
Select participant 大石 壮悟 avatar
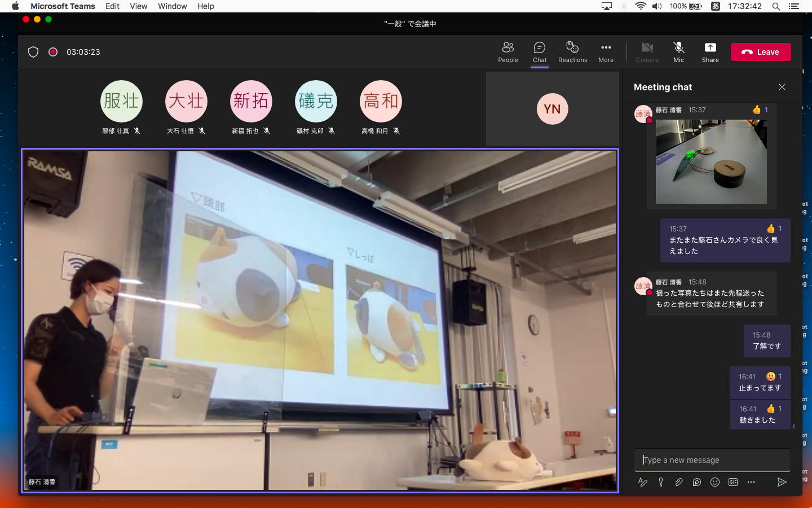coord(186,101)
